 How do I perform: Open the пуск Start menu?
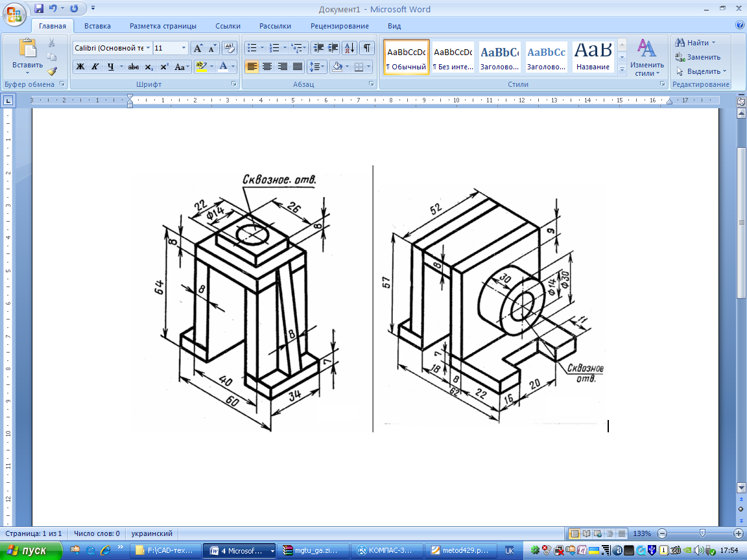pyautogui.click(x=30, y=550)
